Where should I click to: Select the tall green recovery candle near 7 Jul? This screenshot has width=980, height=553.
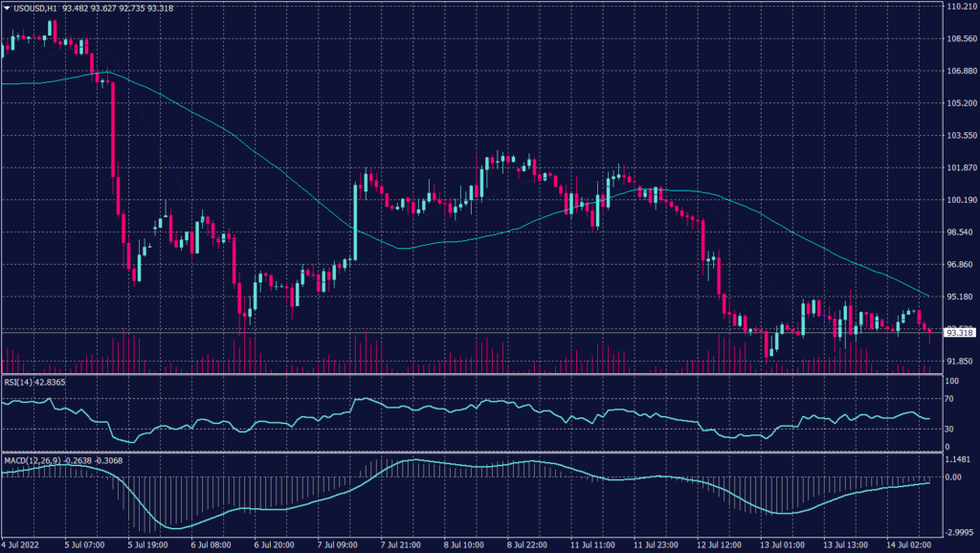pyautogui.click(x=354, y=220)
